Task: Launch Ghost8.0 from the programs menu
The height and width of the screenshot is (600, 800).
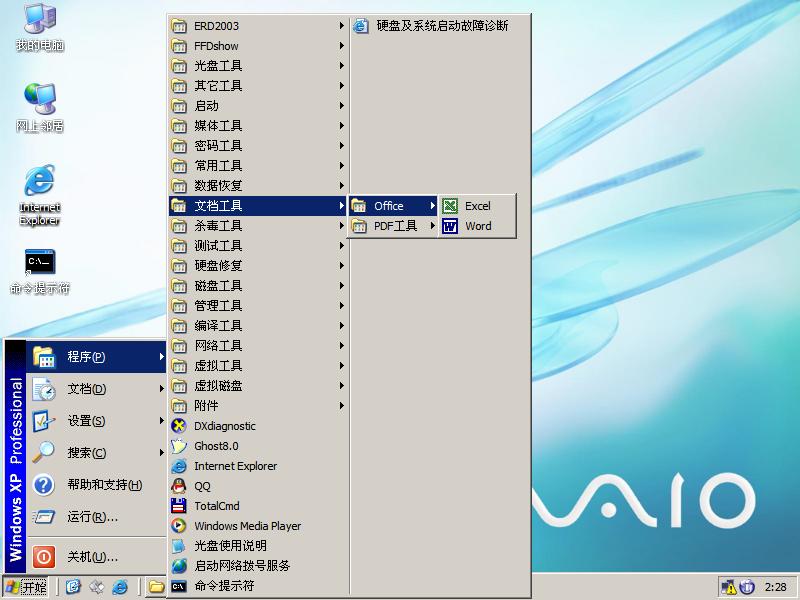Action: [259, 446]
